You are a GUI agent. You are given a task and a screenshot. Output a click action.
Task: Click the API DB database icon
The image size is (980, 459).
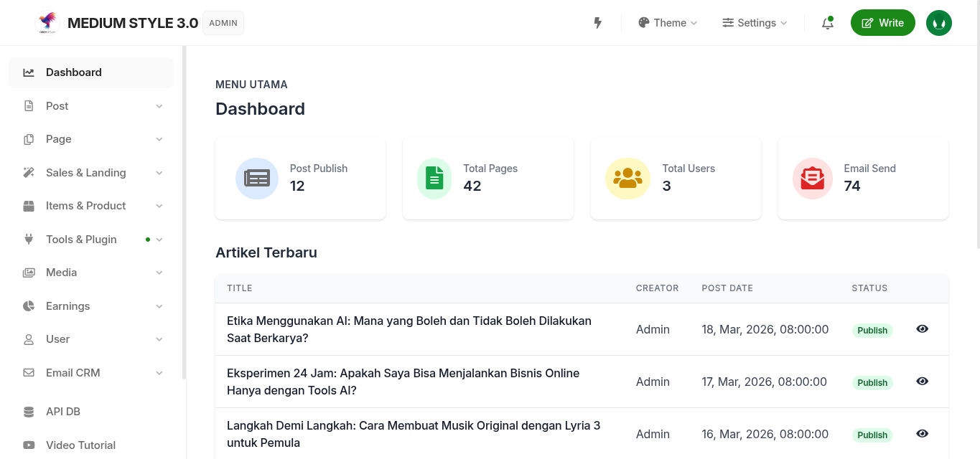[x=29, y=412]
